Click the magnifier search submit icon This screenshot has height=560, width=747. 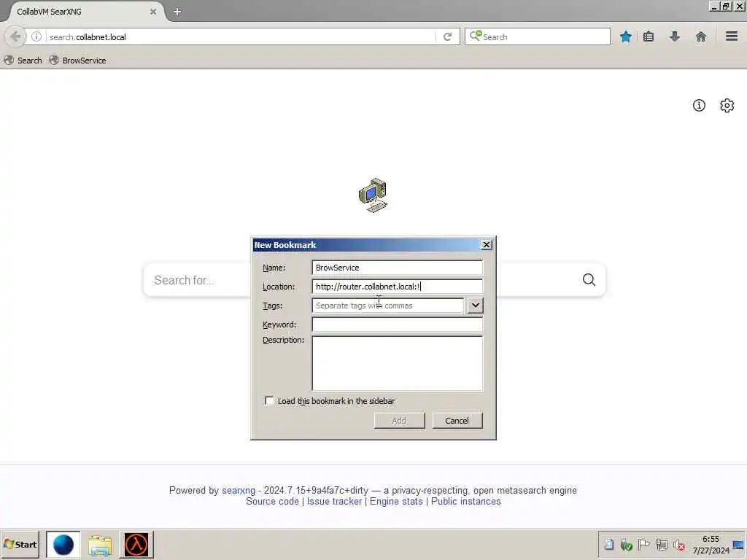click(x=589, y=280)
